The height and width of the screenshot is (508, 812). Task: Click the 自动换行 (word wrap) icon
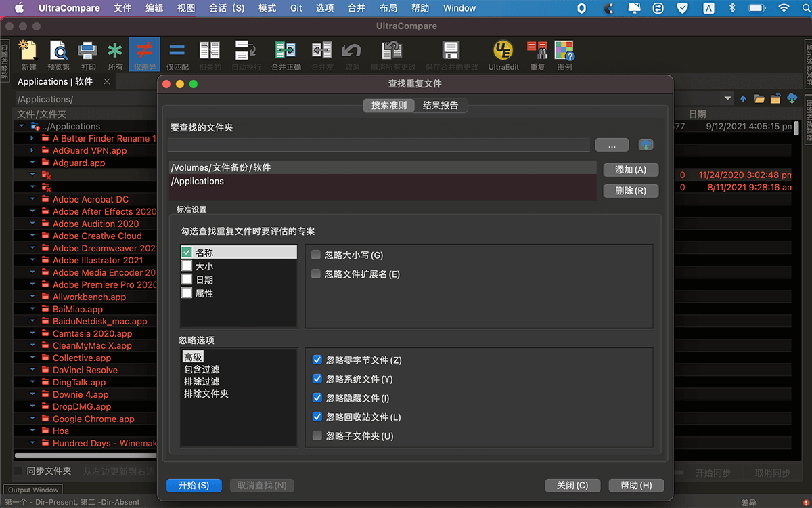(245, 51)
